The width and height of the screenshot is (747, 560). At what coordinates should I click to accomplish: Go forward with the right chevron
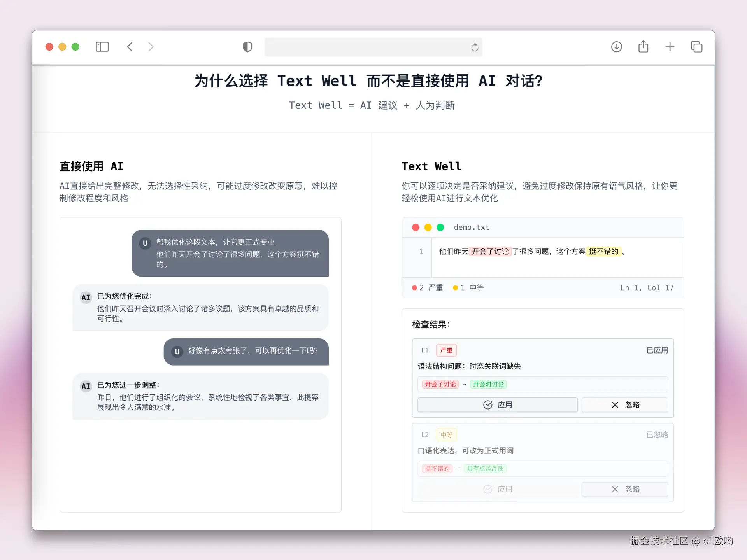coord(151,47)
